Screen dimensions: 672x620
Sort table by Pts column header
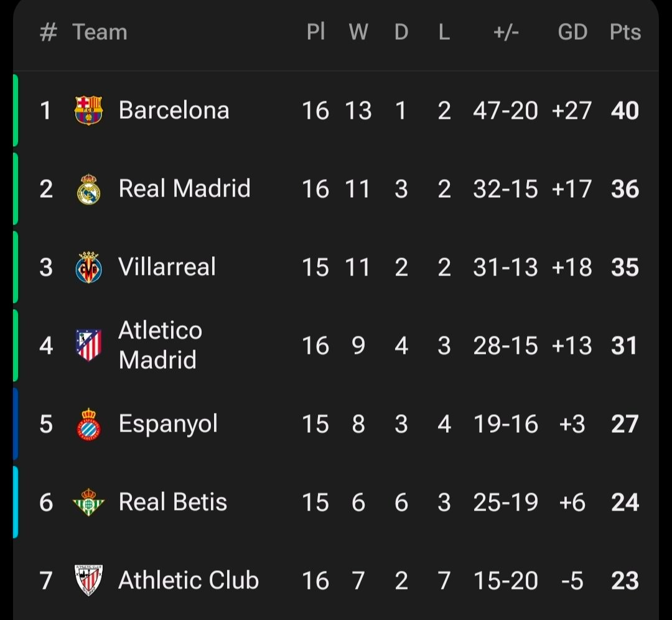(625, 32)
